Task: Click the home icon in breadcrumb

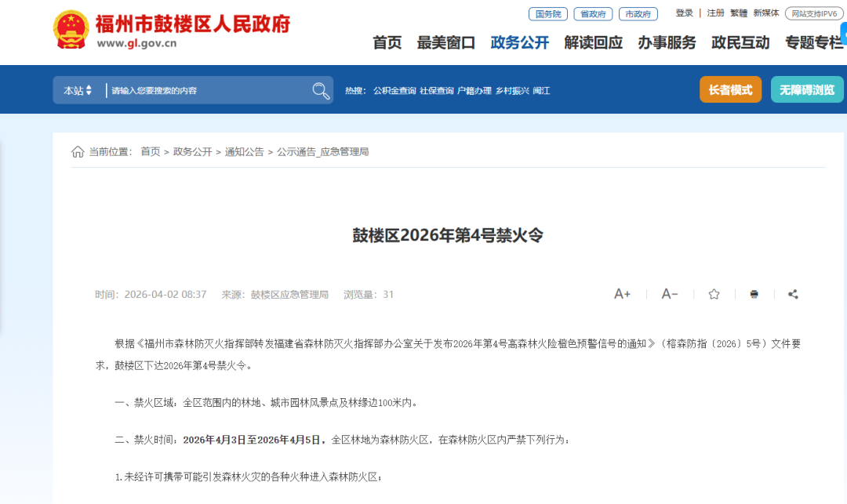Action: click(x=78, y=151)
